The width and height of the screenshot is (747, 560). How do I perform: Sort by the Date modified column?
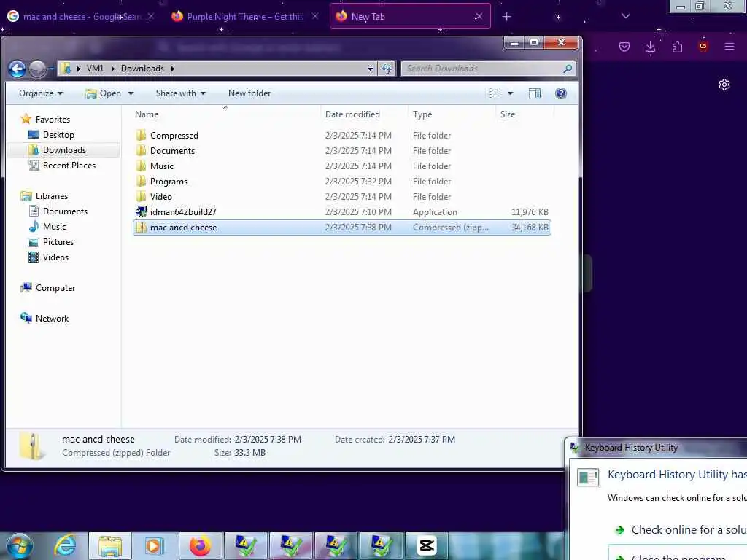tap(352, 114)
